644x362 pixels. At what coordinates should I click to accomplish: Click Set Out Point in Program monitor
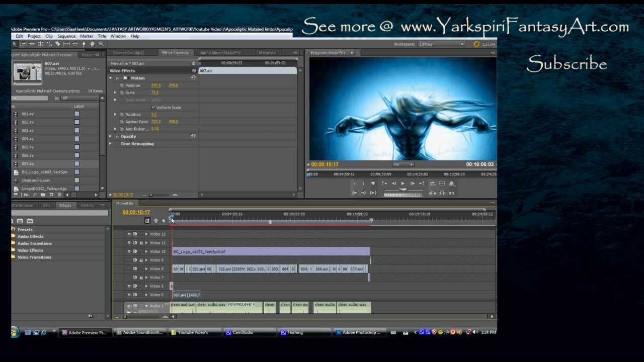364,184
